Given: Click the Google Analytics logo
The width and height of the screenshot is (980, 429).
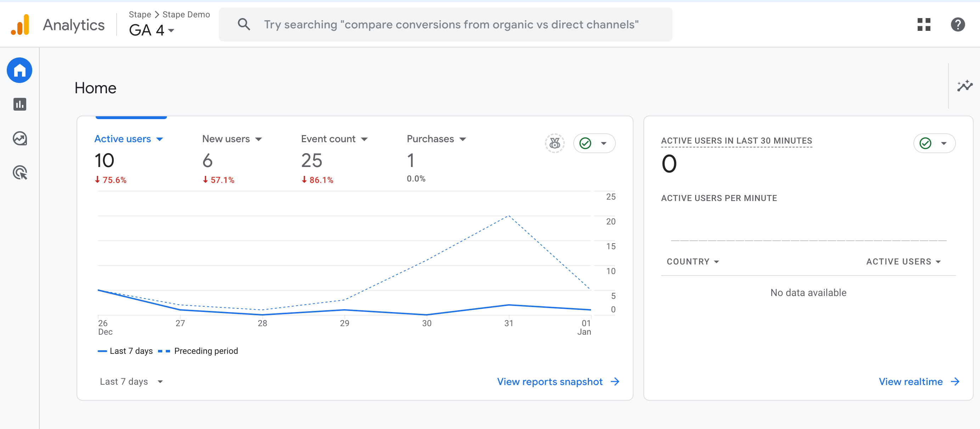Looking at the screenshot, I should tap(20, 25).
